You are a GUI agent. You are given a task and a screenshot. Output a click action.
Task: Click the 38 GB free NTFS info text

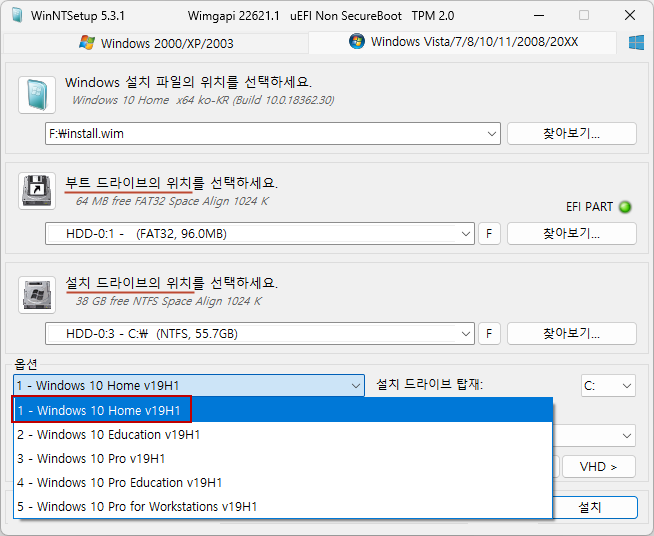169,301
